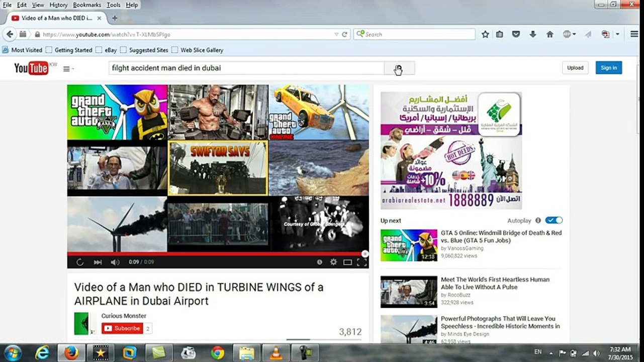The image size is (644, 362).
Task: Open the eBay bookmark
Action: coord(106,50)
